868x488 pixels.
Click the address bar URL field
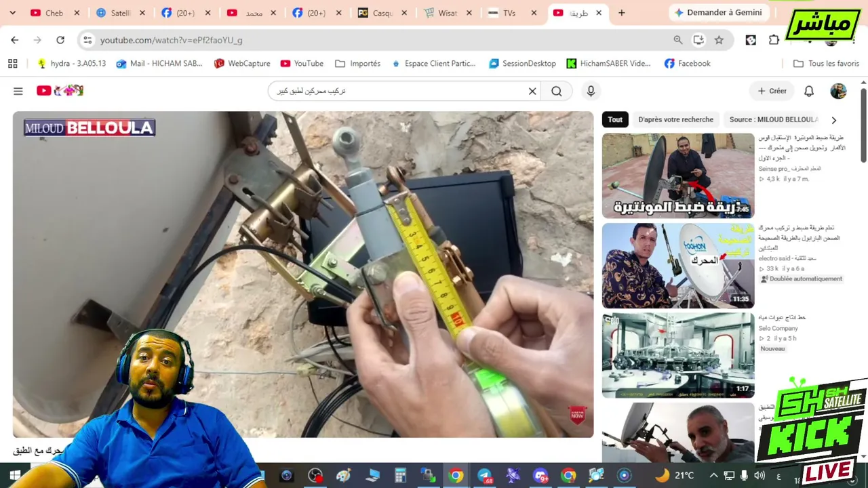[380, 40]
